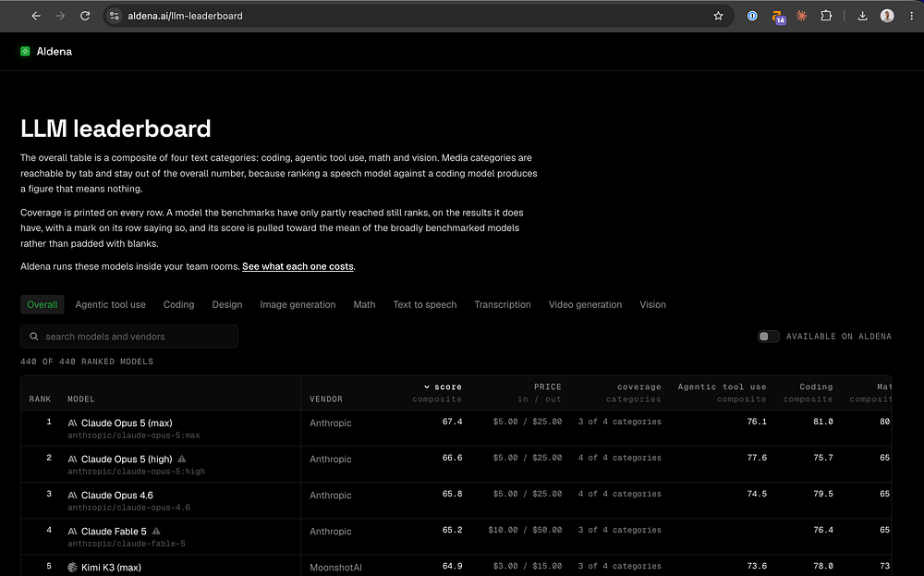Click the warning icon beside Claude Fable 5
This screenshot has height=576, width=924.
(x=156, y=532)
